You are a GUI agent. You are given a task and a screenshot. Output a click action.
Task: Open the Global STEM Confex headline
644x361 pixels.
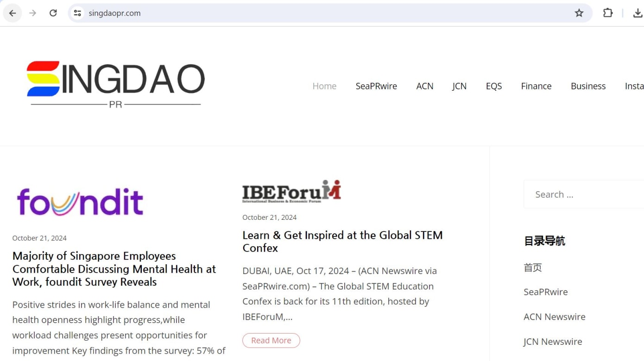342,241
